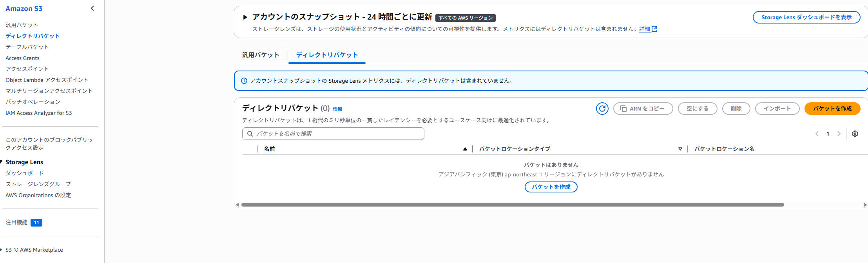
Task: Click the 空にする button
Action: tap(698, 109)
